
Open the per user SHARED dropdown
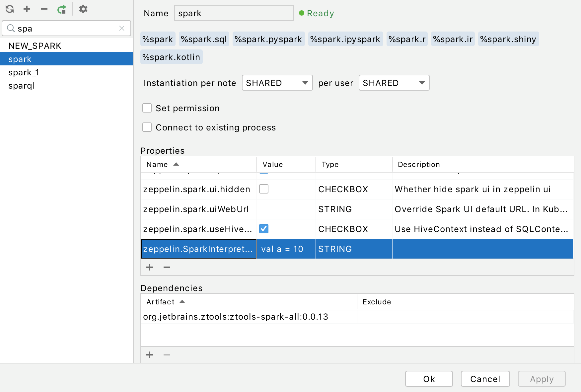(x=394, y=83)
